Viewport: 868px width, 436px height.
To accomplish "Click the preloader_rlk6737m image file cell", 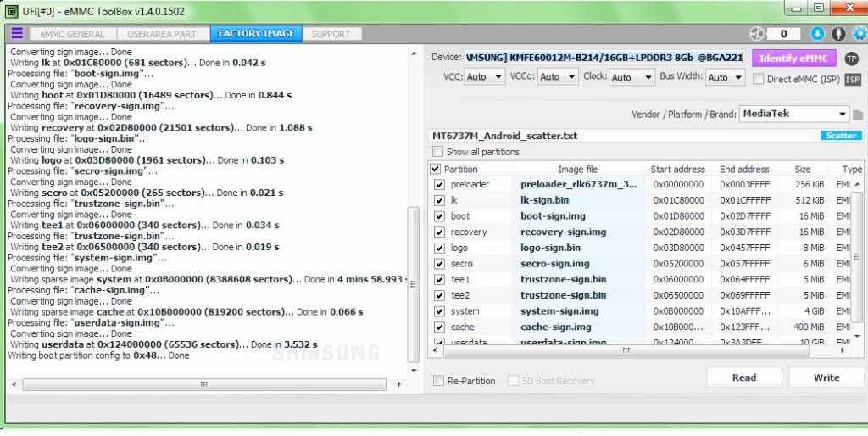I will [x=578, y=184].
